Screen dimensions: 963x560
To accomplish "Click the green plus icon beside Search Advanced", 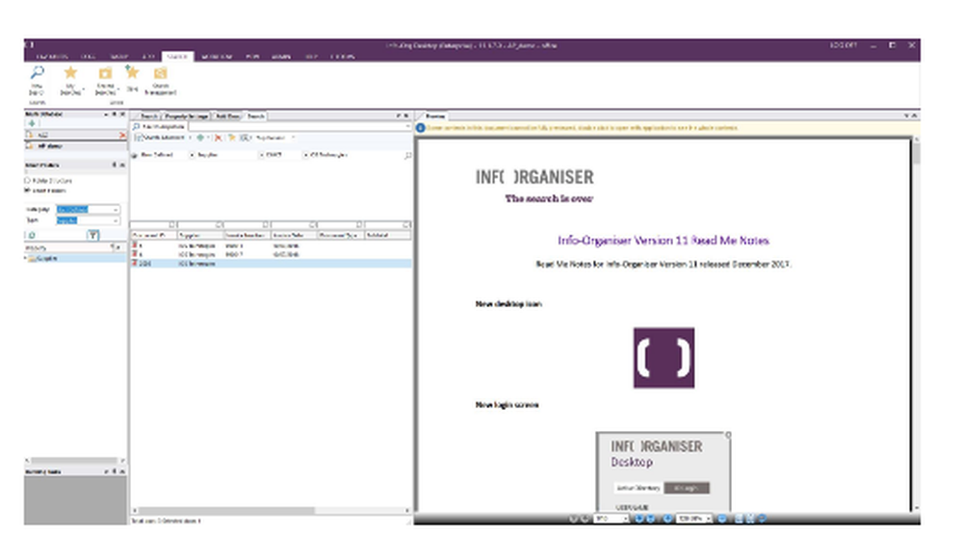I will [x=199, y=138].
